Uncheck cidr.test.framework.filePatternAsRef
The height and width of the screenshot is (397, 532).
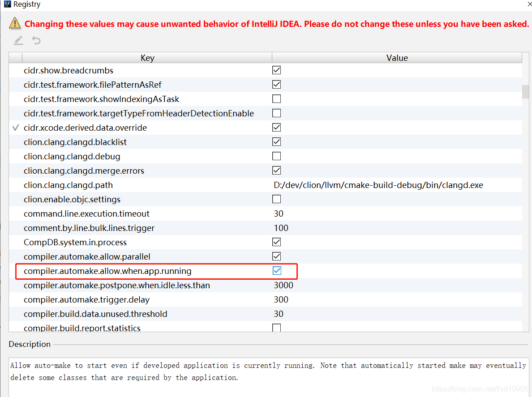pyautogui.click(x=276, y=84)
